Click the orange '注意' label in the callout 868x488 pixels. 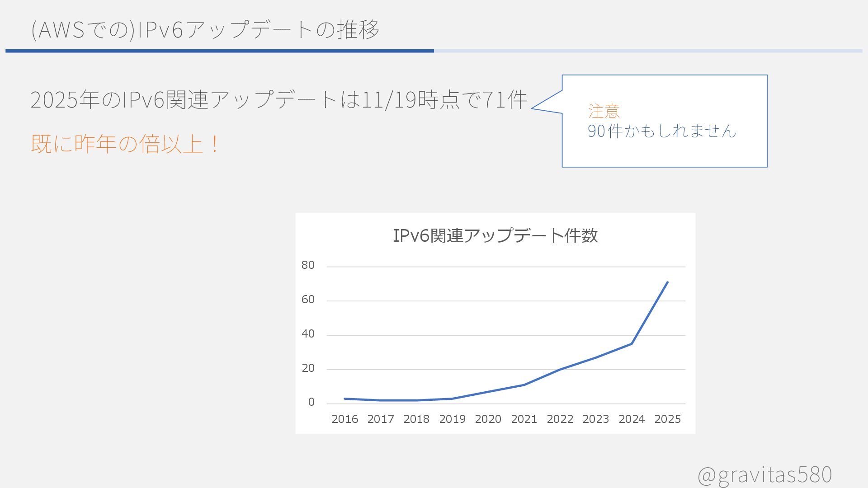pyautogui.click(x=604, y=111)
